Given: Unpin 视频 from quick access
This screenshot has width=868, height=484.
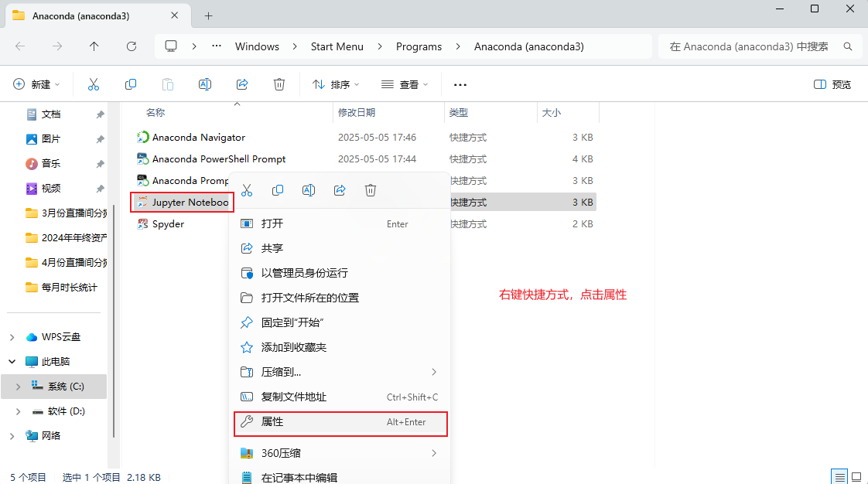Looking at the screenshot, I should tap(100, 189).
